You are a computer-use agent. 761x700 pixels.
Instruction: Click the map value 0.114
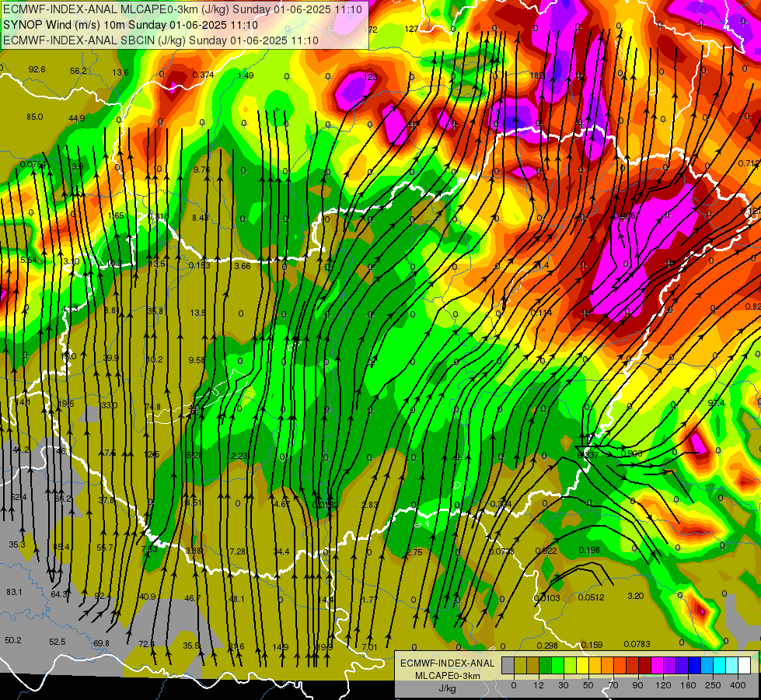coord(541,313)
